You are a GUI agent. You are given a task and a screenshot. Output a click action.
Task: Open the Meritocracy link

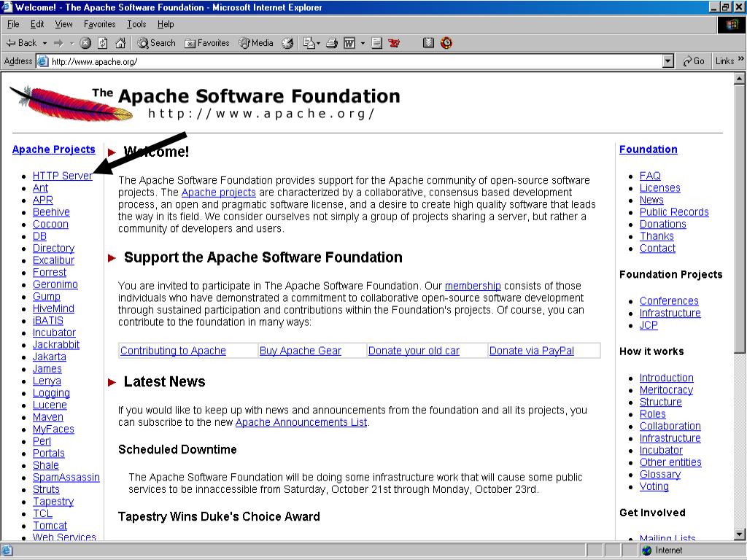pyautogui.click(x=666, y=390)
